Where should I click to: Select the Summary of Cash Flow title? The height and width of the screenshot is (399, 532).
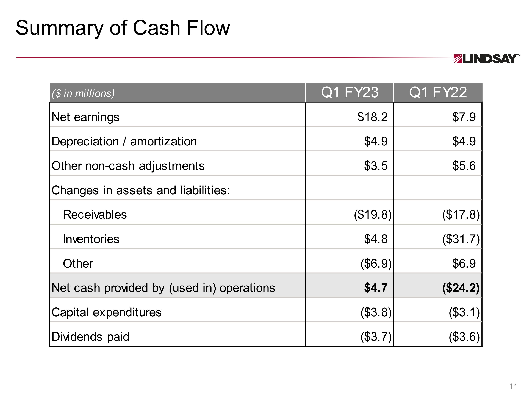(123, 28)
